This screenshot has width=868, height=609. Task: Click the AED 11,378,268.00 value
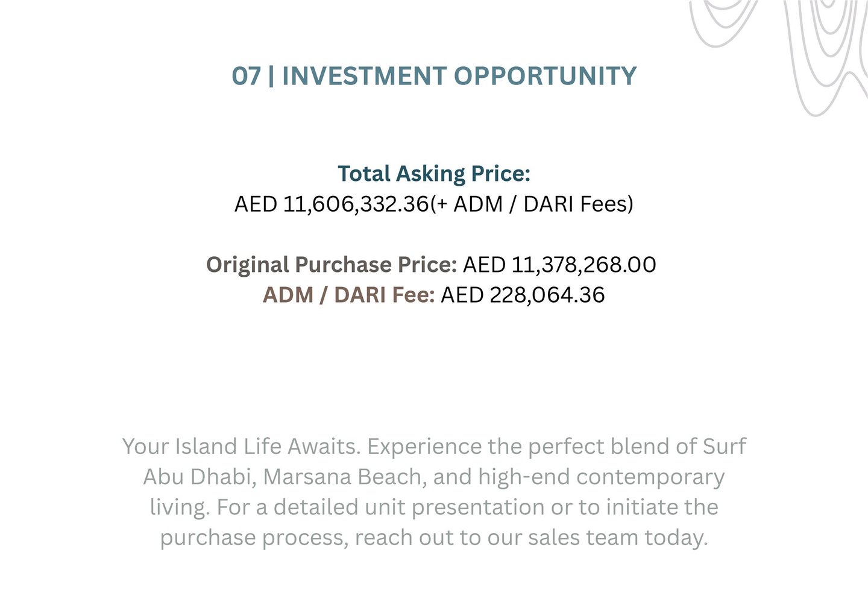559,265
